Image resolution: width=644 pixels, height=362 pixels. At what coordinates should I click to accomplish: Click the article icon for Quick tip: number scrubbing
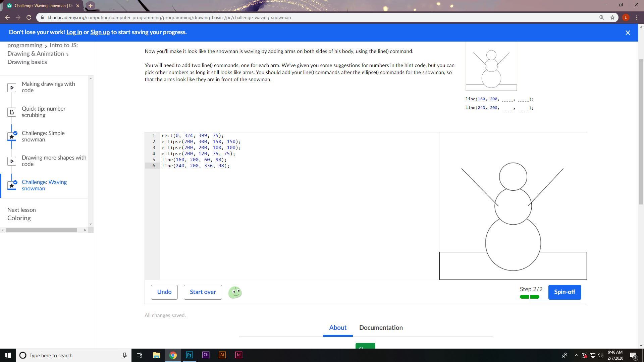[12, 112]
